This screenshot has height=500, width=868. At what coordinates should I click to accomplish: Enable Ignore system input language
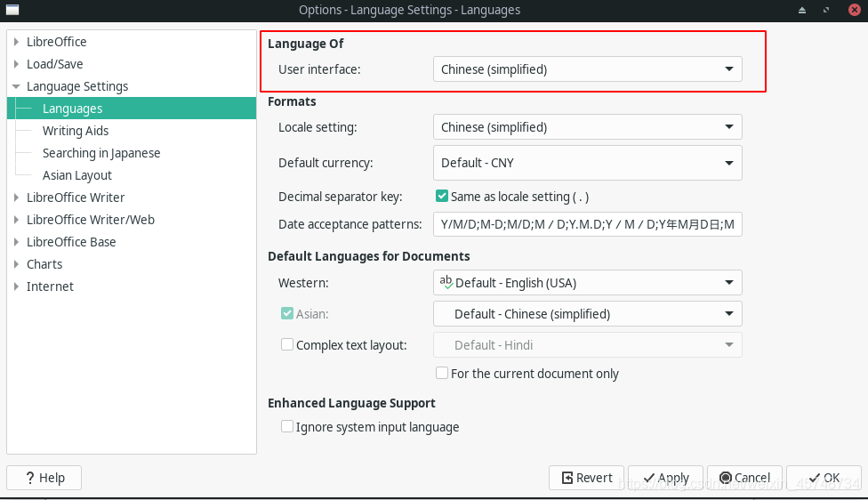(286, 426)
